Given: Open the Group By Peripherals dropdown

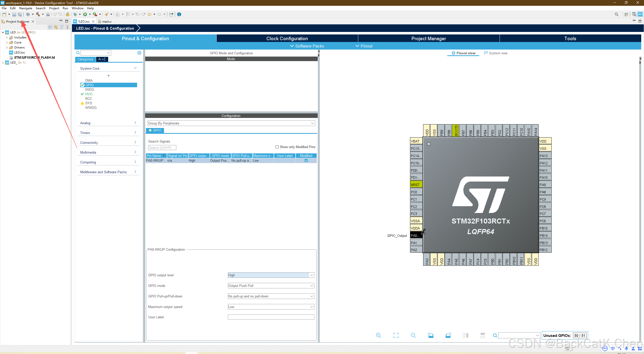Looking at the screenshot, I should [x=231, y=123].
